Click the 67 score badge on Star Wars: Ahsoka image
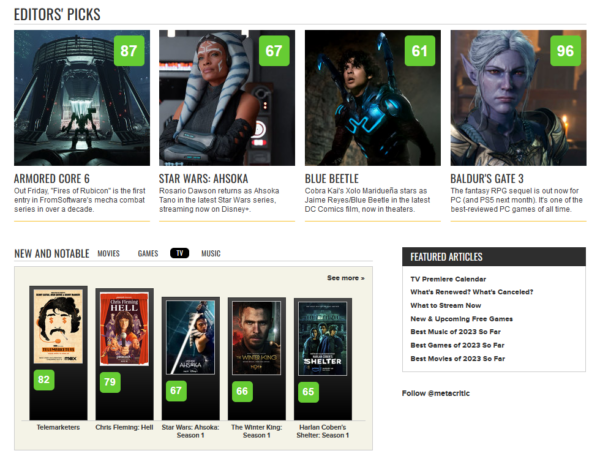The image size is (600, 451). [274, 50]
